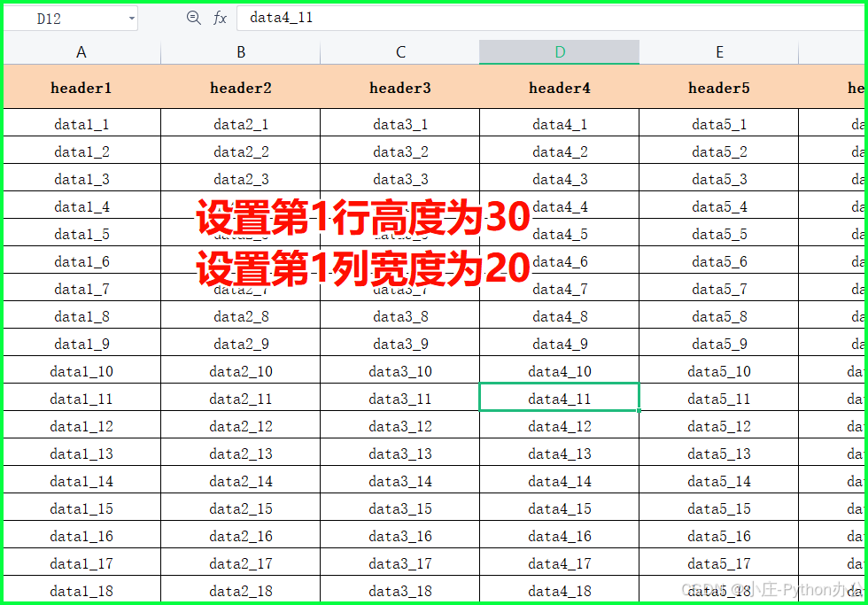Select cell data4_6
The image size is (868, 605).
pos(560,260)
